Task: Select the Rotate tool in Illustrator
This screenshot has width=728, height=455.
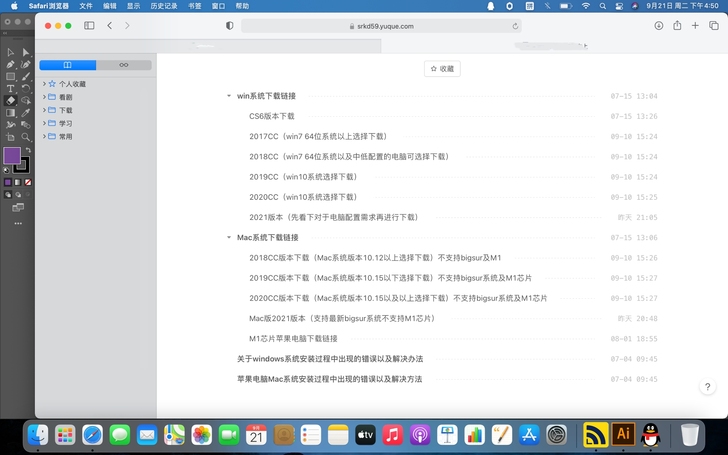Action: (x=26, y=88)
